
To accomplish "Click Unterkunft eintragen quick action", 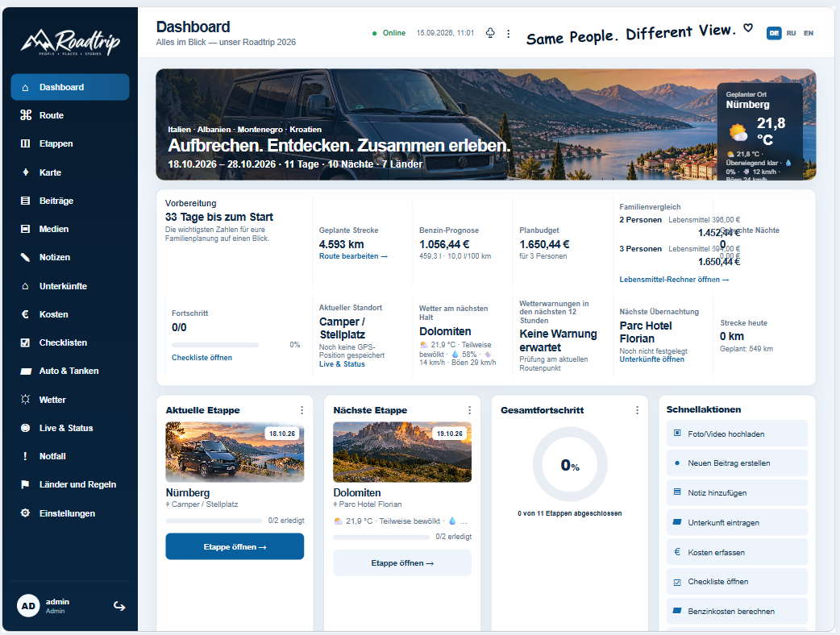I will (737, 522).
